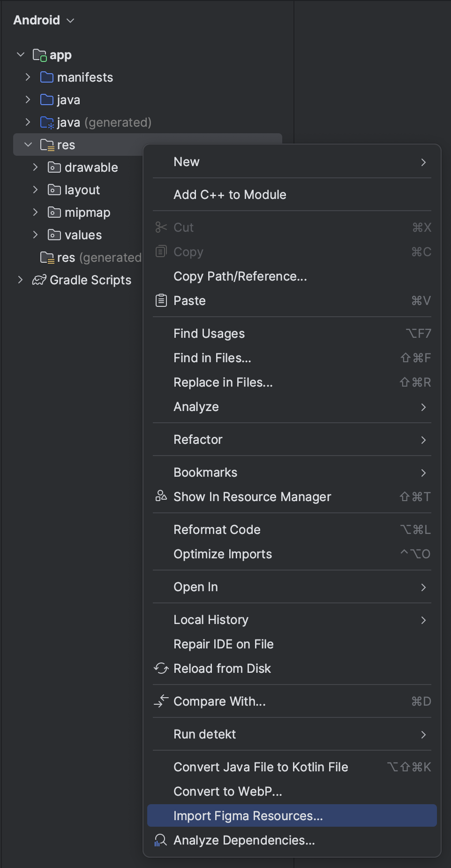
Task: Click the Show In Resource Manager icon
Action: click(x=161, y=496)
